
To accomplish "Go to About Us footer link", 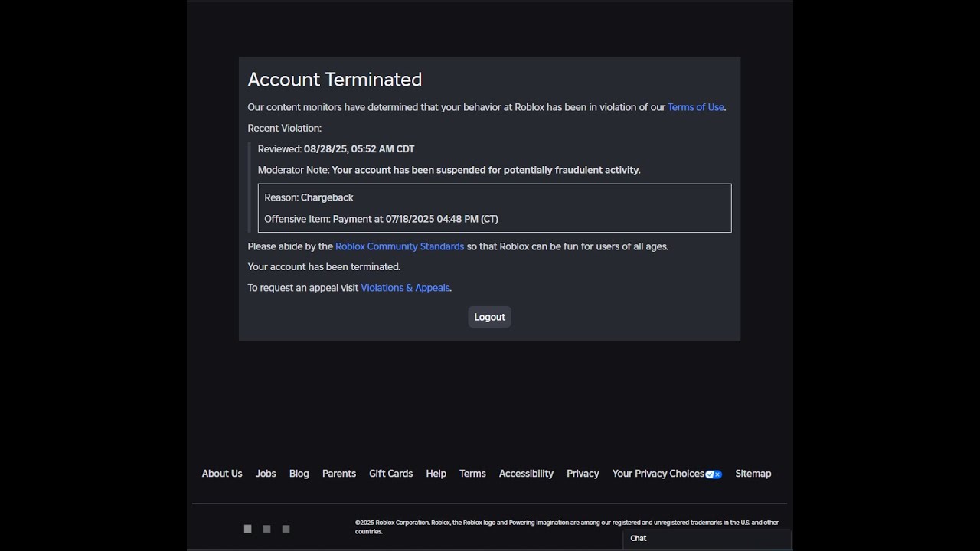I will point(222,474).
